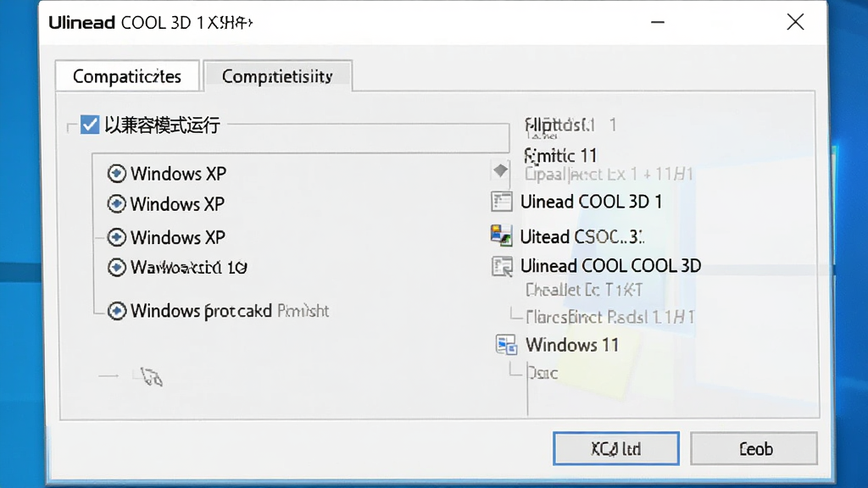Click the Uinead COOL 3D 1 document icon
Screen dimensions: 868x488
502,202
